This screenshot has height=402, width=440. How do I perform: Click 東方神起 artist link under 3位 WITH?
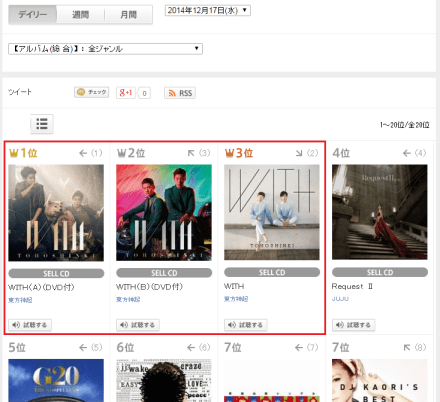tap(236, 299)
